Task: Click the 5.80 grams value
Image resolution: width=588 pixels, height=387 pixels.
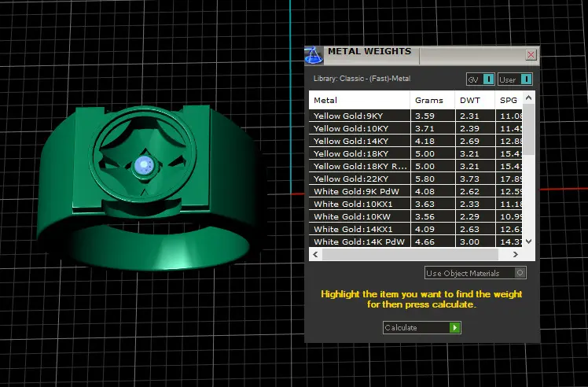Action: [x=424, y=179]
